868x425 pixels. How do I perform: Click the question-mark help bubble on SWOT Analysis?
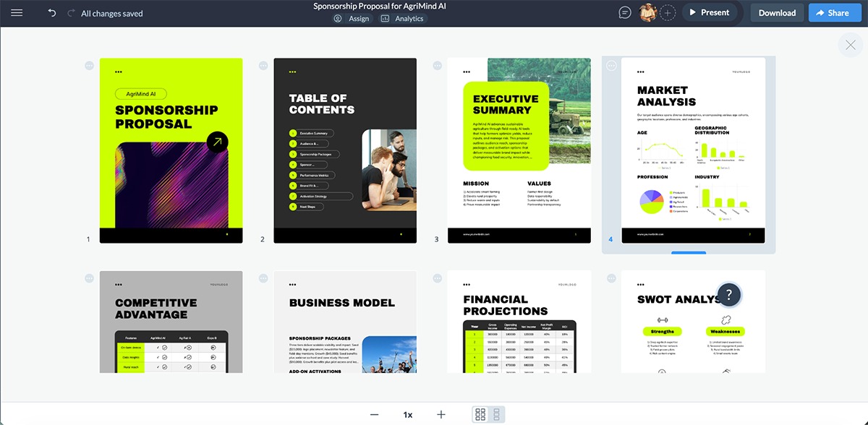(x=729, y=295)
